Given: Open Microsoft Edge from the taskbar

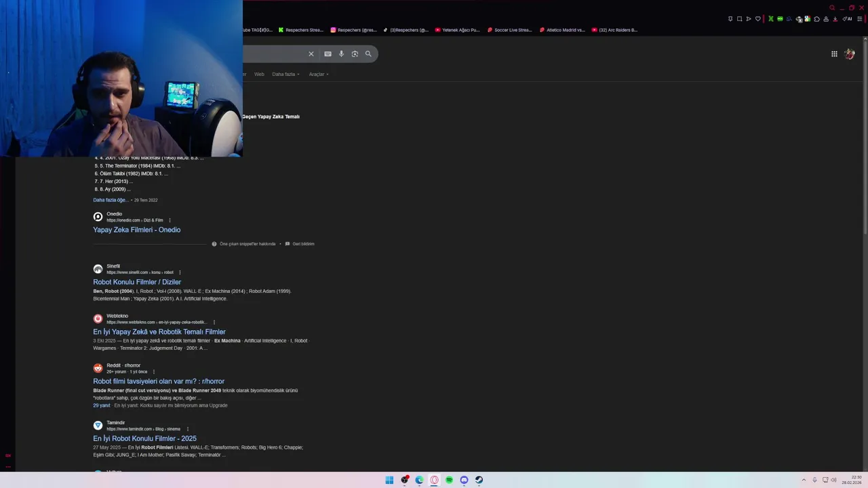Looking at the screenshot, I should (419, 480).
